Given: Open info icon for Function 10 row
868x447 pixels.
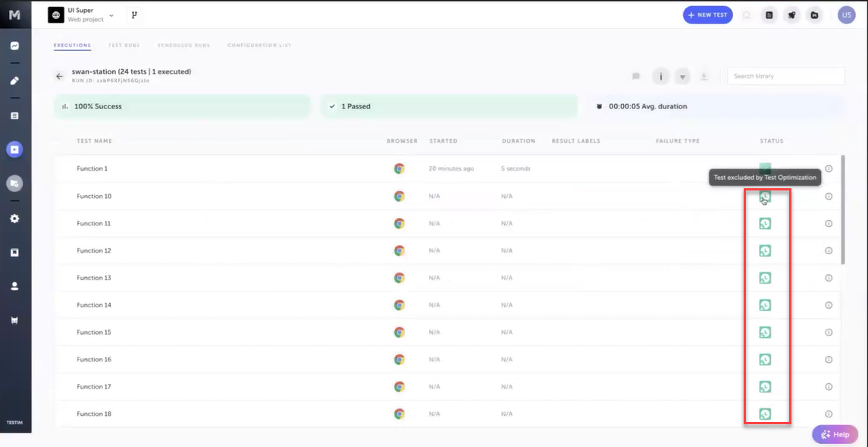Looking at the screenshot, I should click(829, 196).
